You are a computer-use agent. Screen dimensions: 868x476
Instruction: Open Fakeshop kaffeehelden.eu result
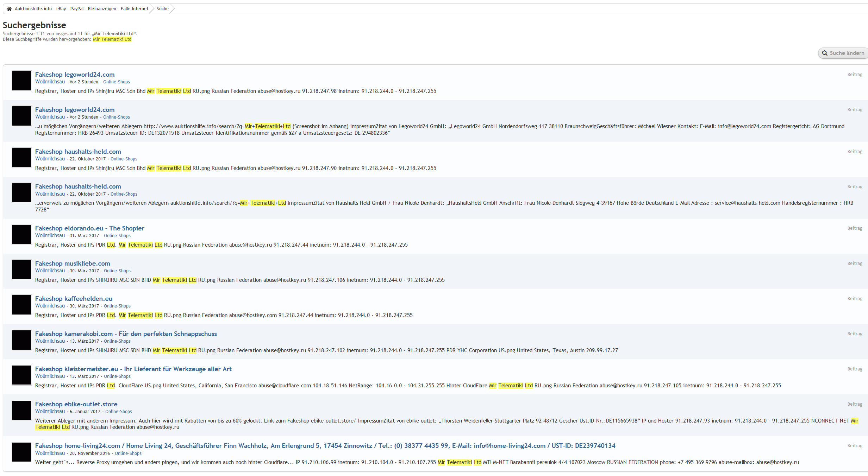click(x=74, y=299)
